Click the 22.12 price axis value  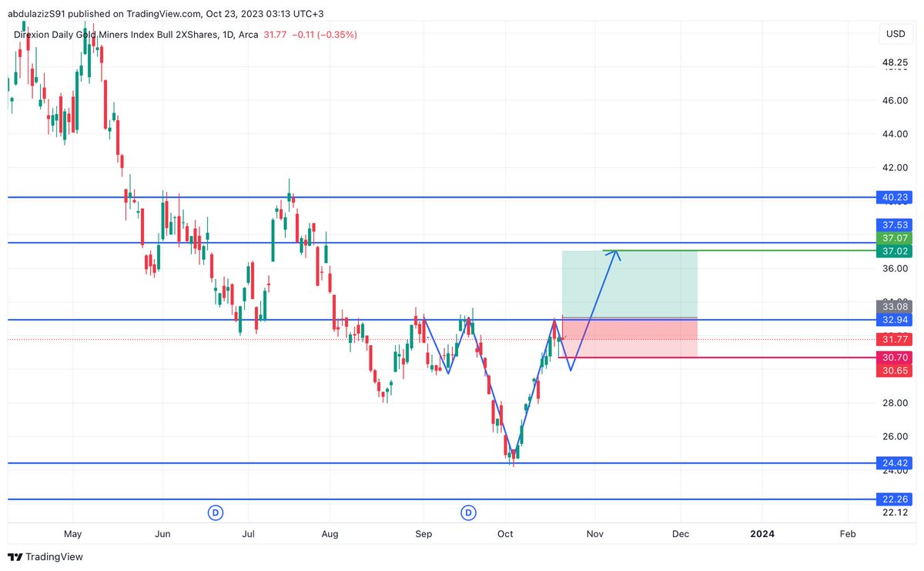click(x=896, y=512)
